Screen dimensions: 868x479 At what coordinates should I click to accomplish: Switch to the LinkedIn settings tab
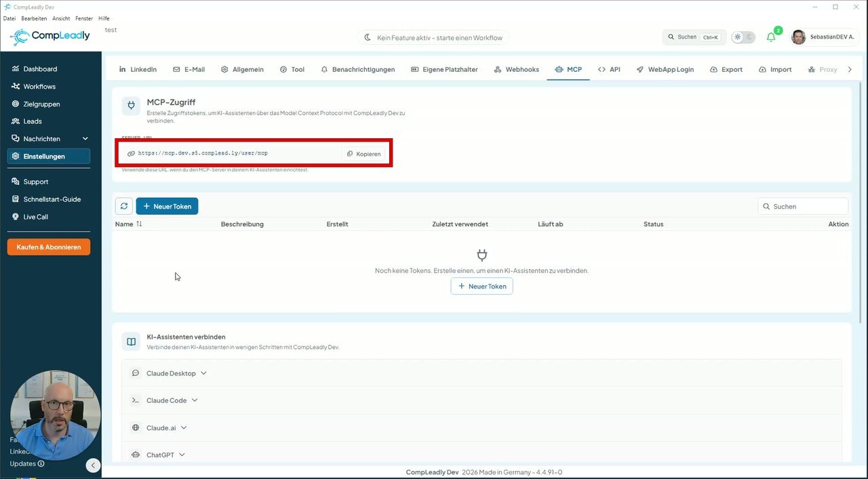pyautogui.click(x=138, y=69)
